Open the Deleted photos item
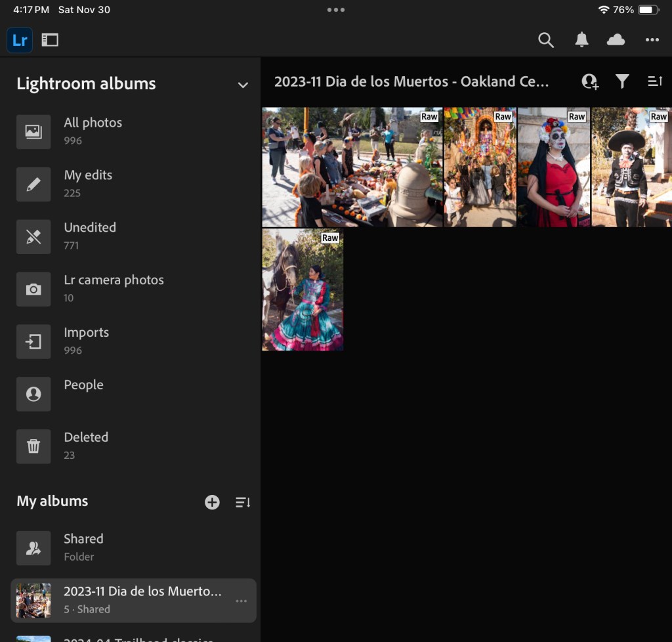The image size is (672, 642). point(86,445)
